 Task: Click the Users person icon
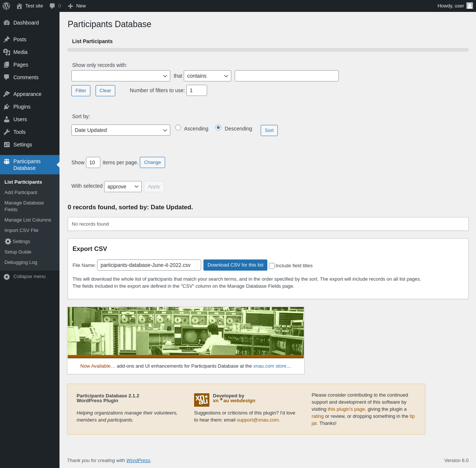pyautogui.click(x=7, y=119)
